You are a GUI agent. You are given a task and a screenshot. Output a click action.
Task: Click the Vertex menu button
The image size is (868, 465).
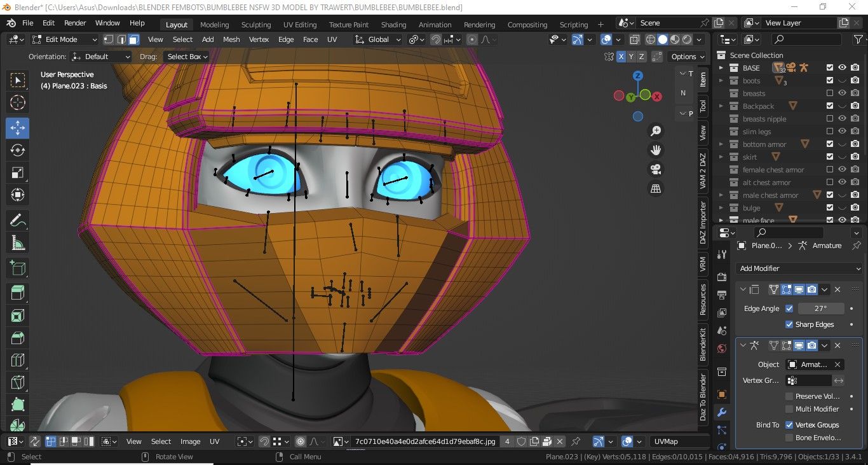pos(259,39)
